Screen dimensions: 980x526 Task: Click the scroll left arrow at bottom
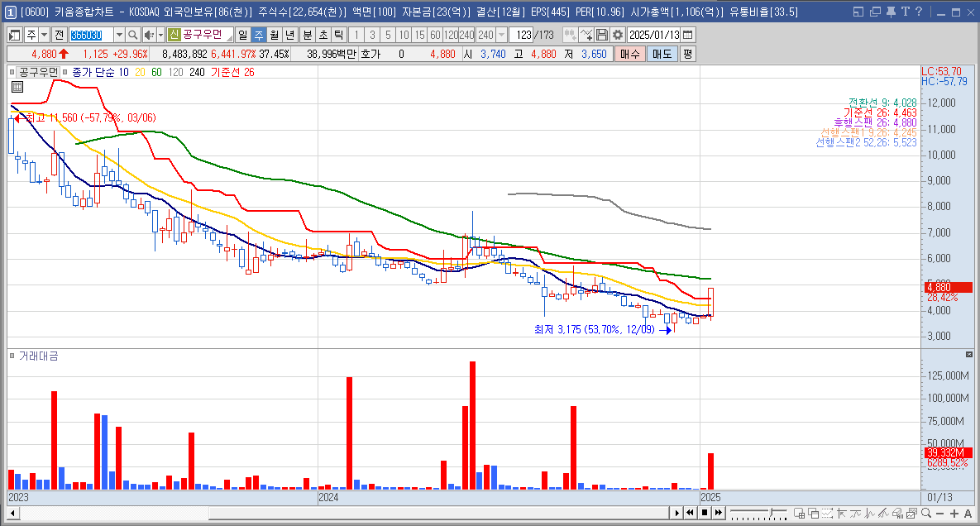(x=13, y=514)
